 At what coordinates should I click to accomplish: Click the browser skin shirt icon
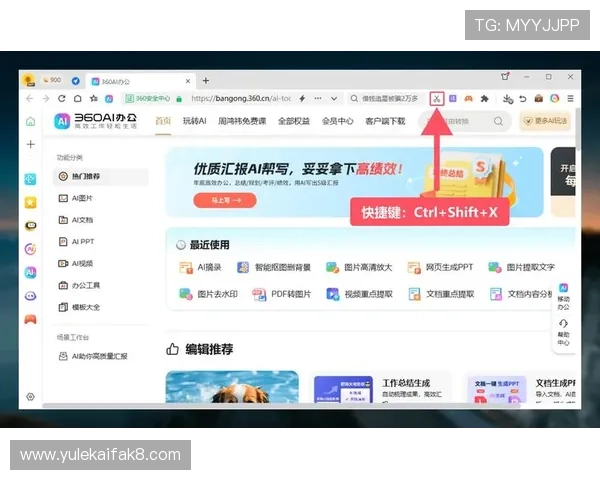coord(505,77)
